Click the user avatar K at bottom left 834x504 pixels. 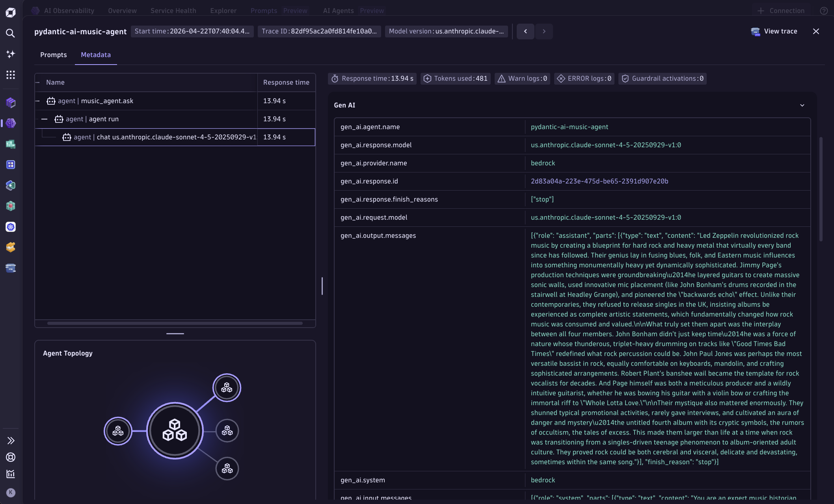11,493
